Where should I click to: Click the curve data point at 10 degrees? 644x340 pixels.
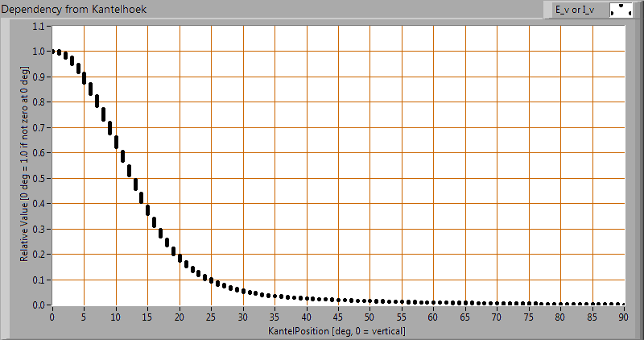point(116,143)
